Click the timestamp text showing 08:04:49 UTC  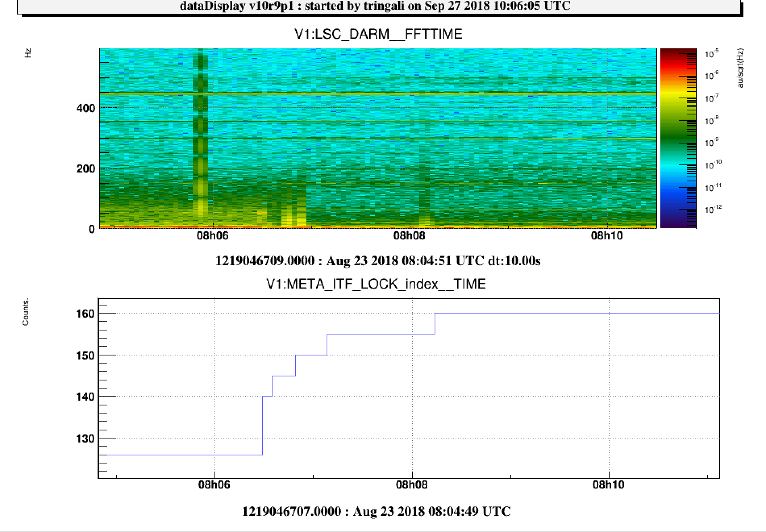(x=376, y=511)
